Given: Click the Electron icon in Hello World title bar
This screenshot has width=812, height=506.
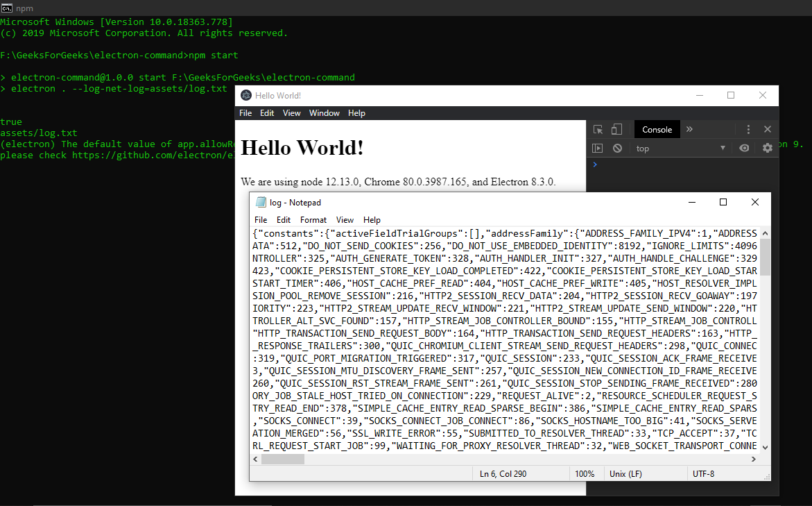Looking at the screenshot, I should [246, 95].
